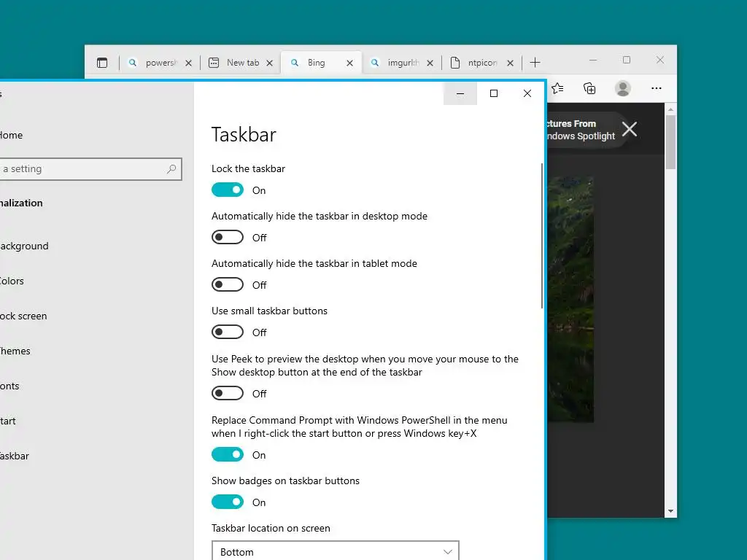Screen dimensions: 747x560
Task: Click Edge page scrollbar down arrow
Action: pyautogui.click(x=671, y=511)
